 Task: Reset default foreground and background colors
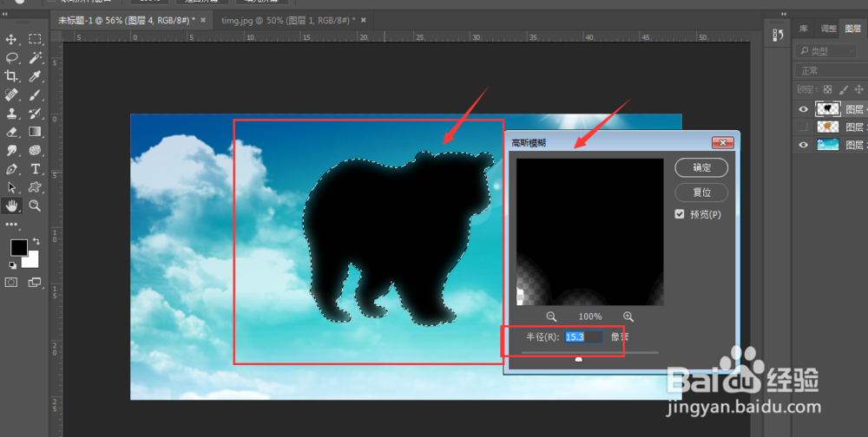point(12,265)
